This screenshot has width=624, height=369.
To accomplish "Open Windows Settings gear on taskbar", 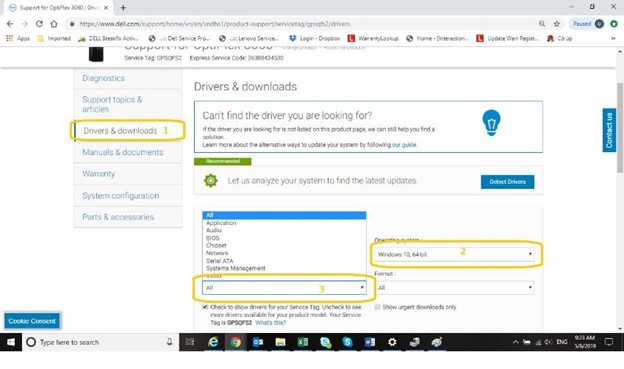I will (x=392, y=342).
